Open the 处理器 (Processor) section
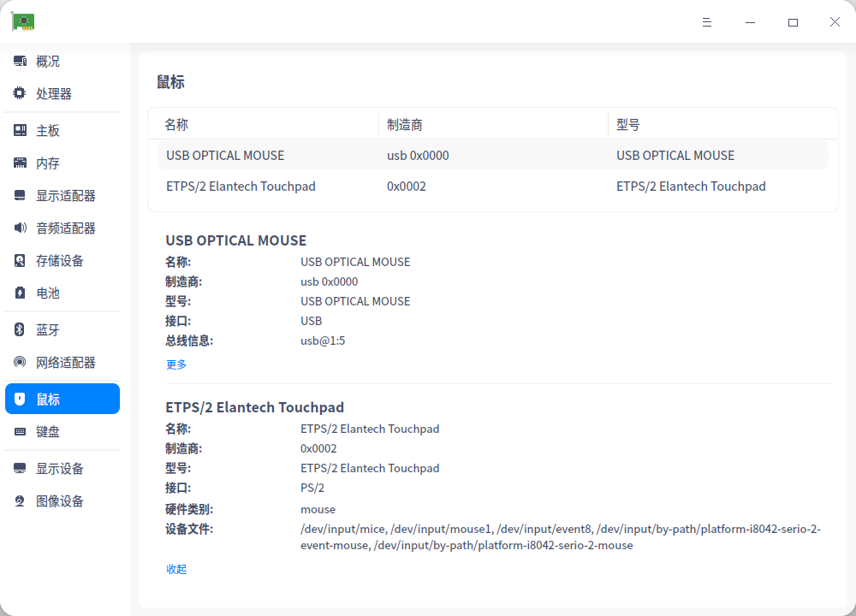 (47, 93)
